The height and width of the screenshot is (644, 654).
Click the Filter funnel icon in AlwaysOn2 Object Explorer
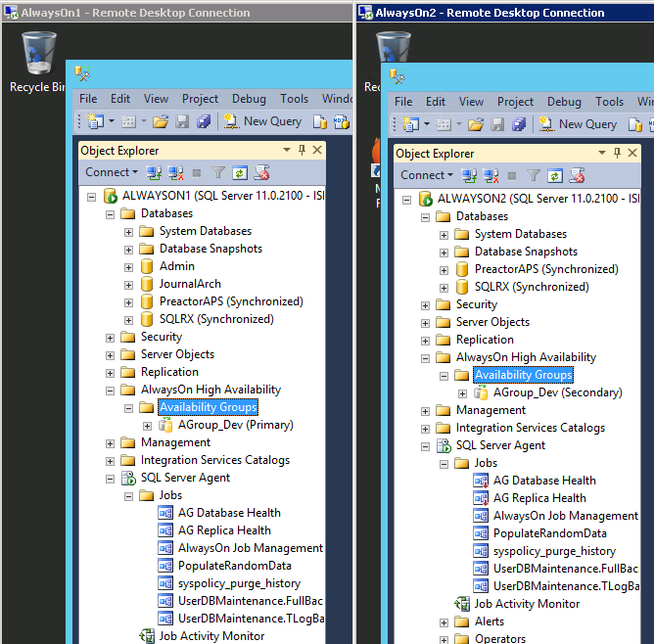pos(534,175)
